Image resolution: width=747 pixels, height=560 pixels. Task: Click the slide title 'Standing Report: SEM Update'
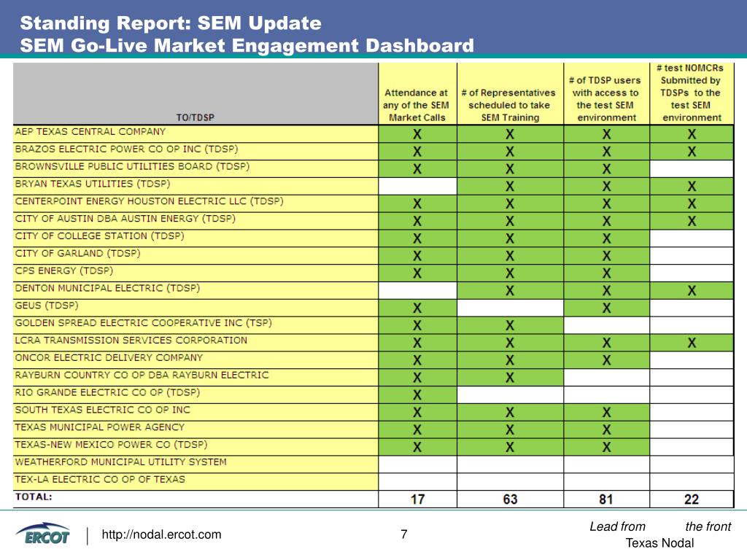[x=171, y=23]
